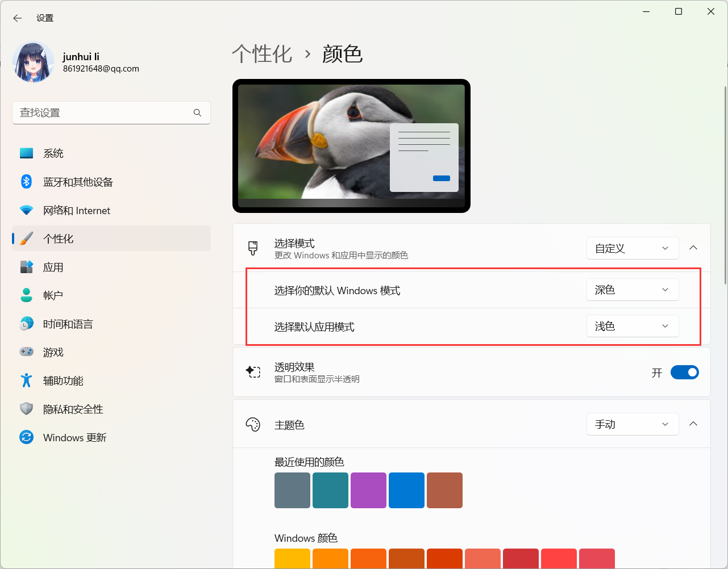Pick the purple recent color
This screenshot has width=728, height=569.
point(368,490)
